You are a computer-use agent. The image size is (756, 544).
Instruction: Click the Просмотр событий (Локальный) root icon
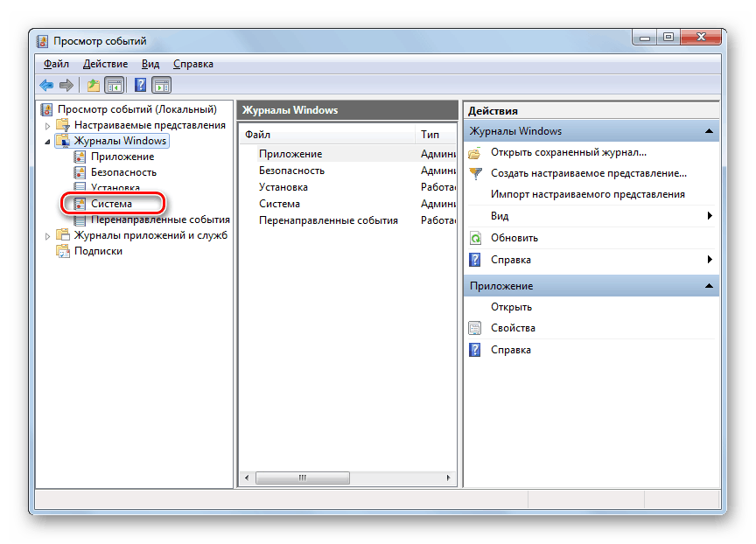pyautogui.click(x=46, y=109)
